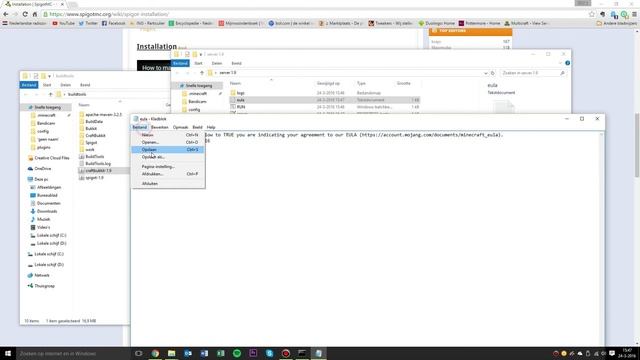Viewport: 640px width, 360px height.
Task: Click Windows taskbar search box
Action: pos(73,353)
